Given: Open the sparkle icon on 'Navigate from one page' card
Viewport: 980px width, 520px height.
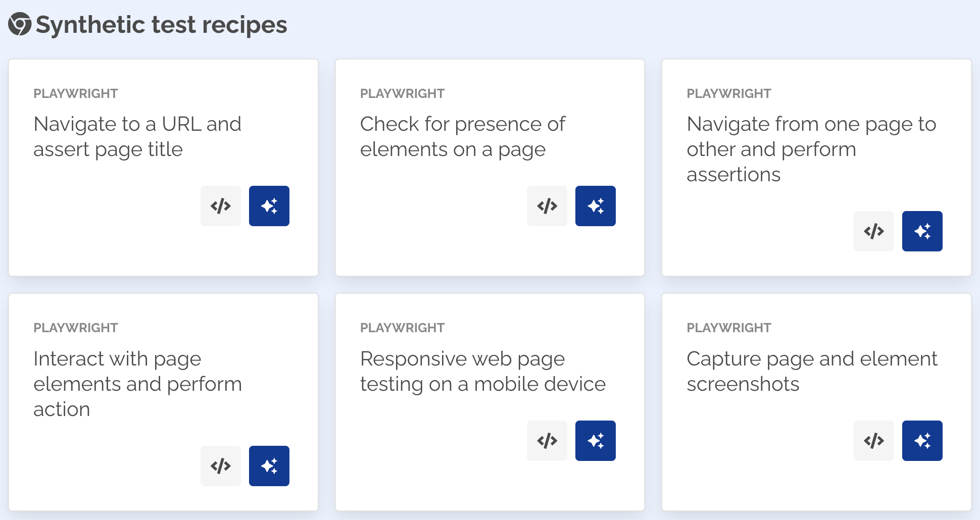Looking at the screenshot, I should pyautogui.click(x=922, y=231).
